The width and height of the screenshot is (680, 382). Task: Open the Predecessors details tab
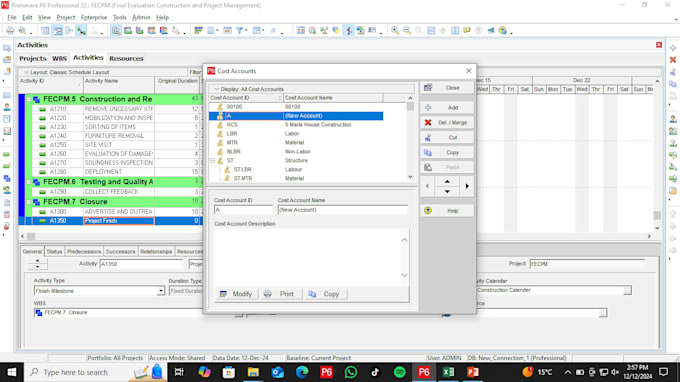coord(84,251)
